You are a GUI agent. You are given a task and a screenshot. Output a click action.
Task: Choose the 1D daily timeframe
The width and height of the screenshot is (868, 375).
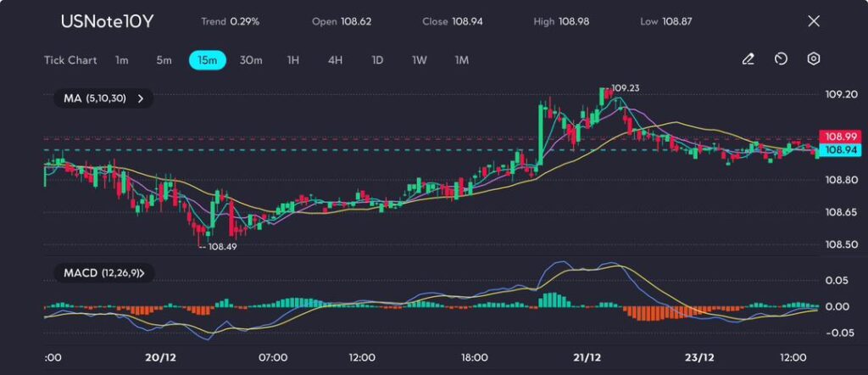[x=377, y=60]
